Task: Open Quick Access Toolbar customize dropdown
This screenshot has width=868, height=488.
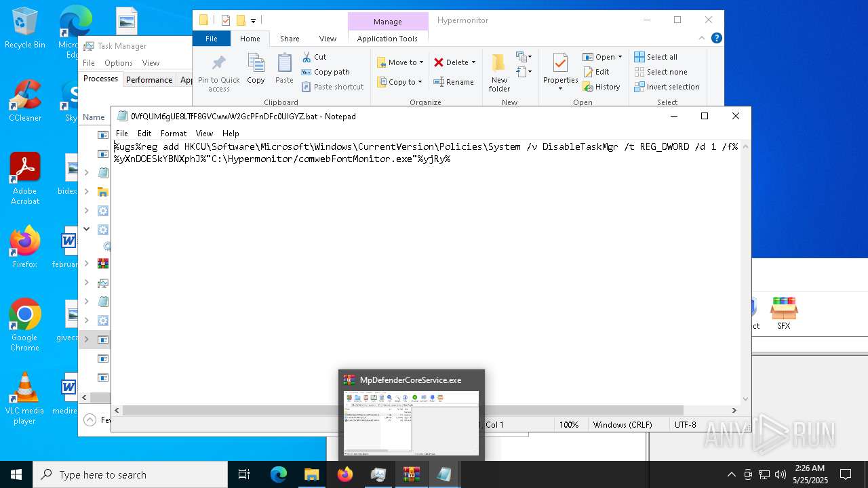Action: (x=253, y=21)
